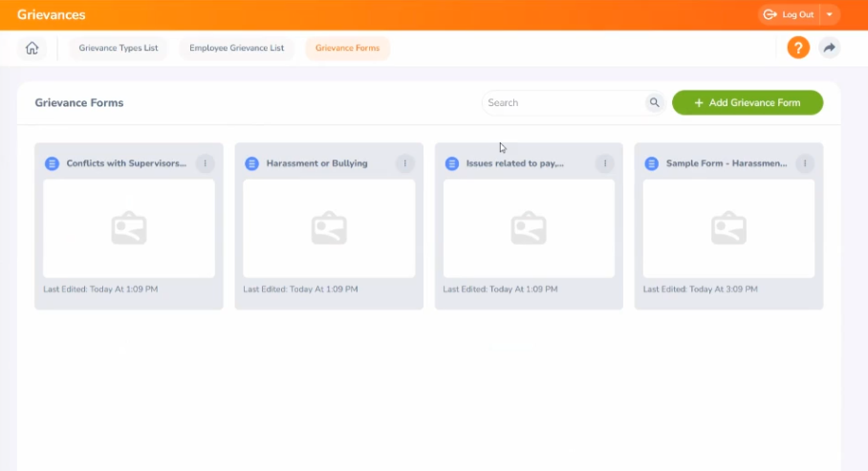Click the Grievances header title
Image resolution: width=868 pixels, height=471 pixels.
[51, 15]
